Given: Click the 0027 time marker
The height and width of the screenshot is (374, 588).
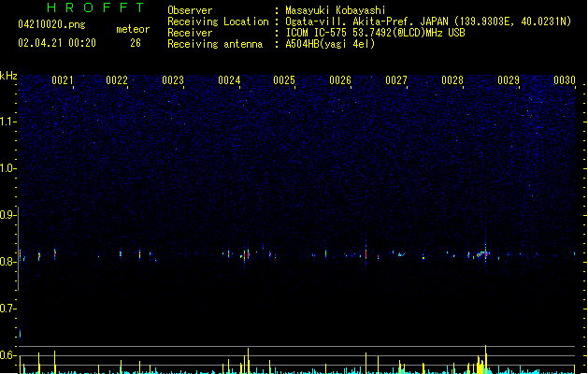Looking at the screenshot, I should [x=396, y=80].
